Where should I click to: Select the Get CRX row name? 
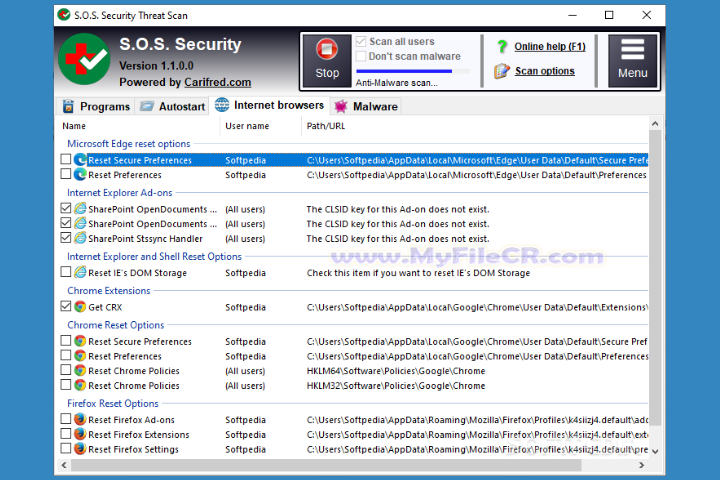click(105, 307)
